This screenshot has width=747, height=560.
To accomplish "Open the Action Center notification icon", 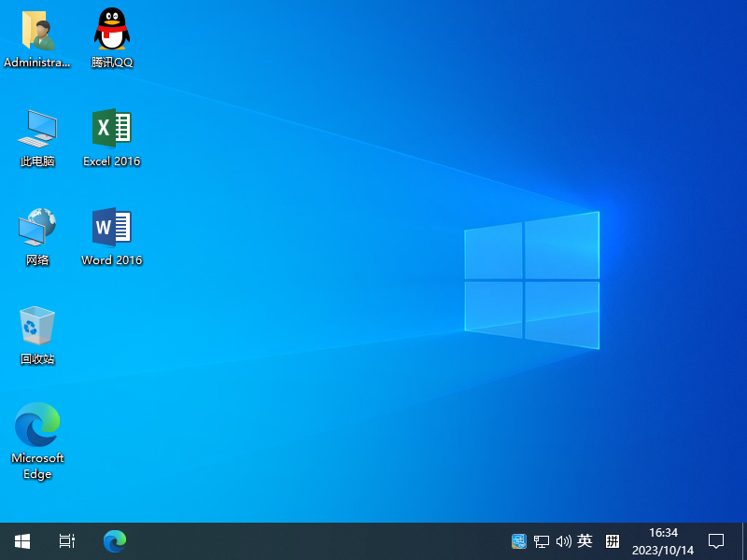I will [715, 540].
